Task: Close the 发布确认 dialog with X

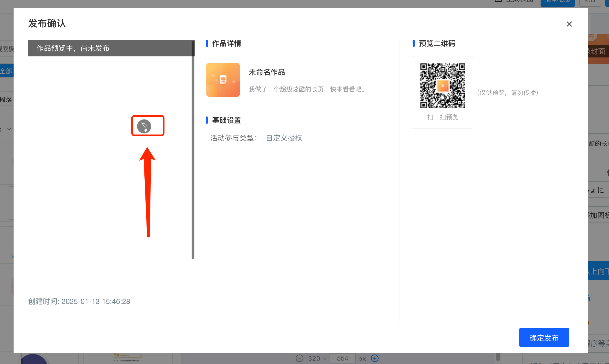Action: click(569, 24)
